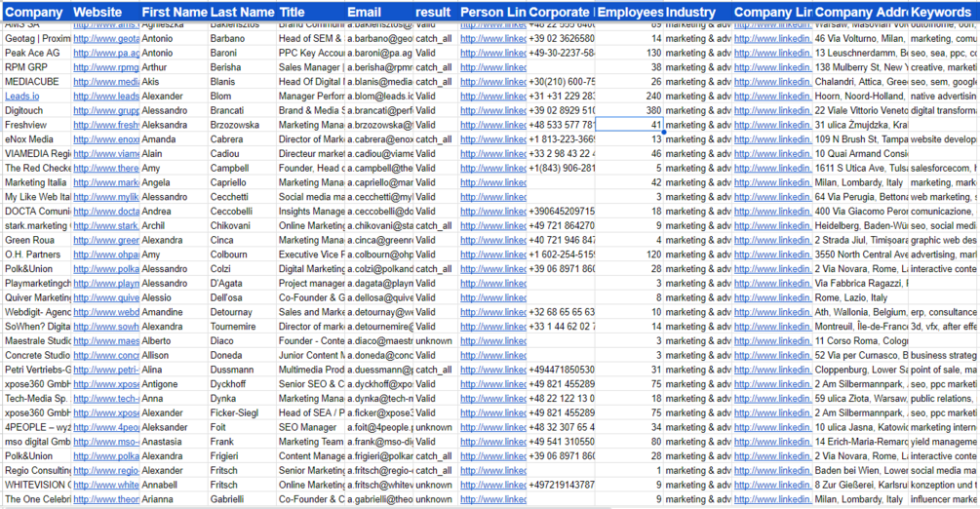This screenshot has height=509, width=980.
Task: Click last name Ficker-Siegl
Action: click(x=234, y=412)
